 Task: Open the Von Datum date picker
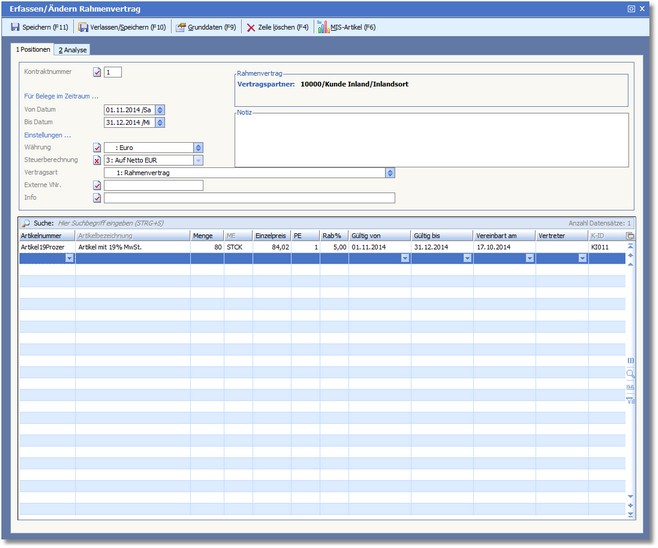[x=160, y=109]
